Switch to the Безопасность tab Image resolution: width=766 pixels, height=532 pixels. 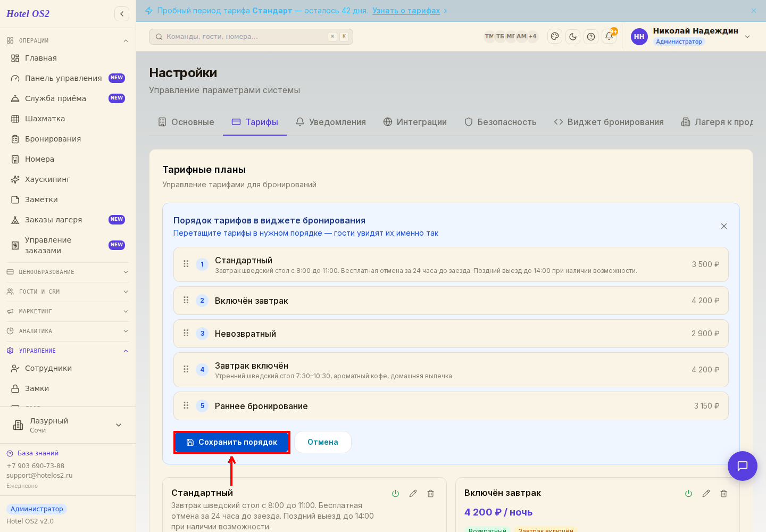click(500, 122)
